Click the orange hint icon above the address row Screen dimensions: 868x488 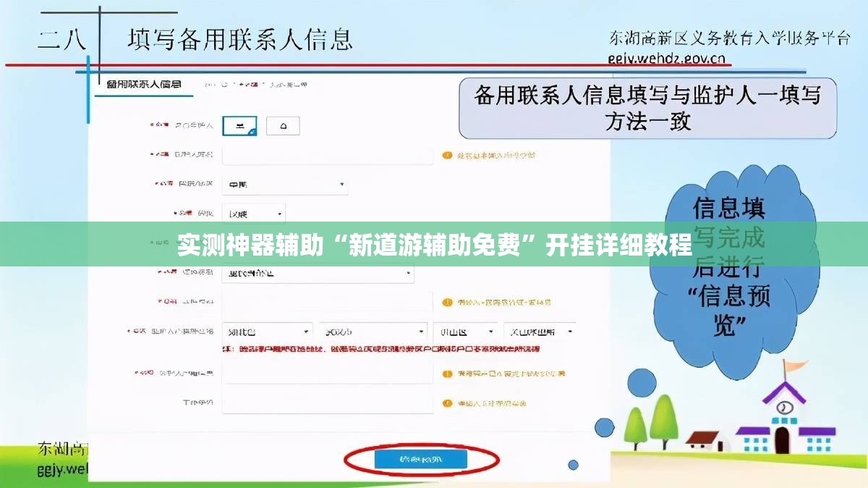(x=447, y=302)
